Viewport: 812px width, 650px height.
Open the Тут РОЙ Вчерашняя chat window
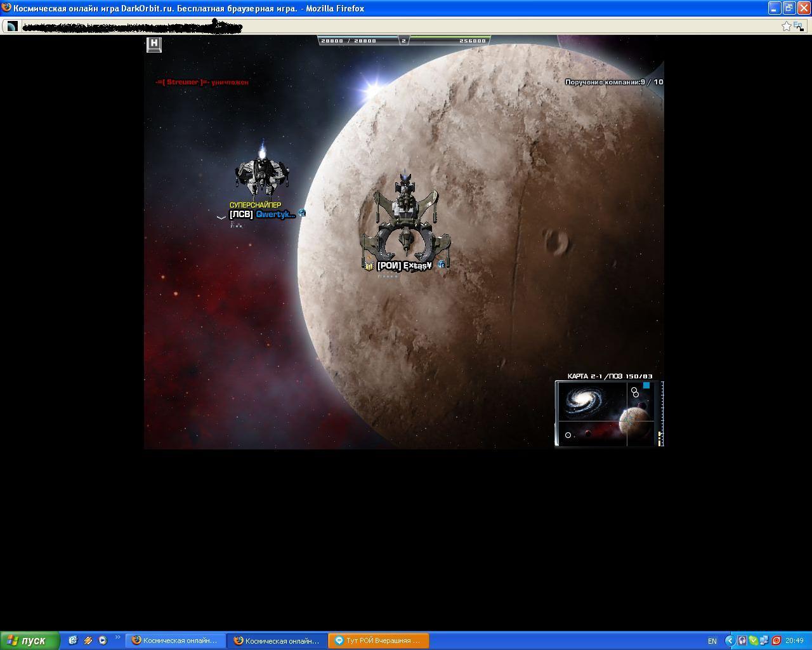point(379,640)
